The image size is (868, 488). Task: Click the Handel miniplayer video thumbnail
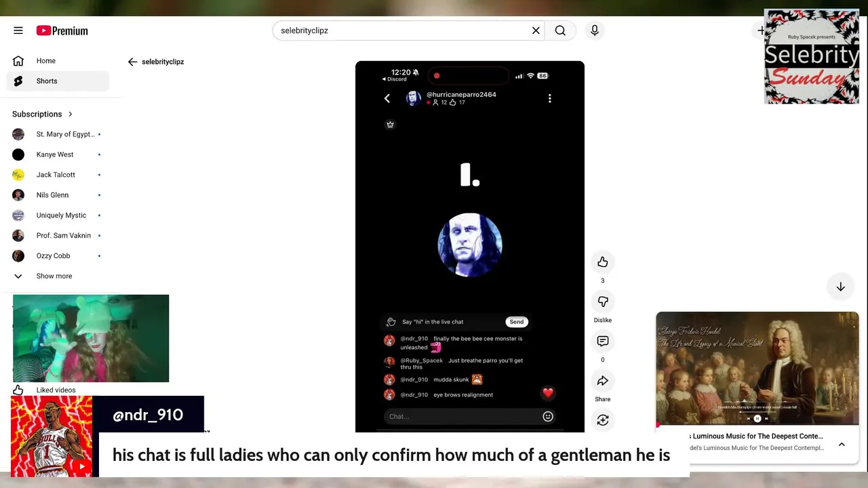[757, 368]
